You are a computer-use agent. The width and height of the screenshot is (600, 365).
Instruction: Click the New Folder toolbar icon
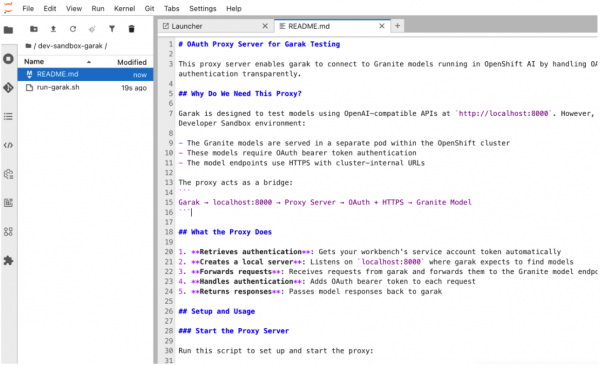[x=34, y=29]
